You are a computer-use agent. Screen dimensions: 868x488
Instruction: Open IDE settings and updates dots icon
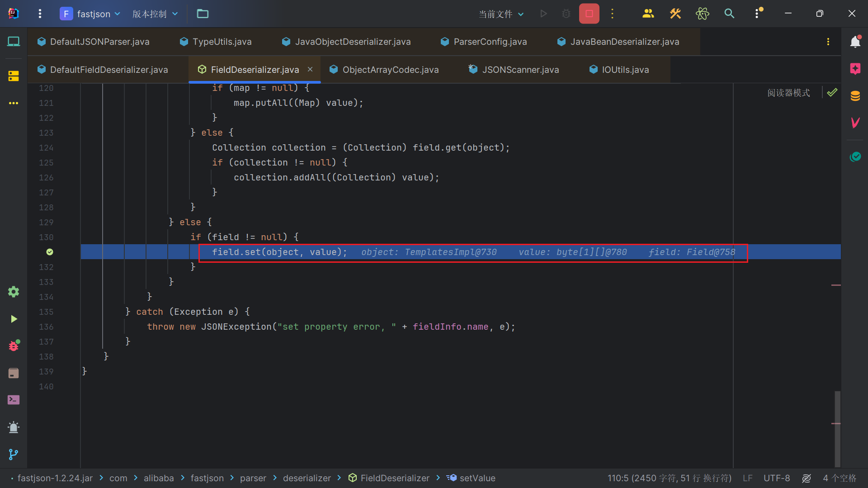758,14
